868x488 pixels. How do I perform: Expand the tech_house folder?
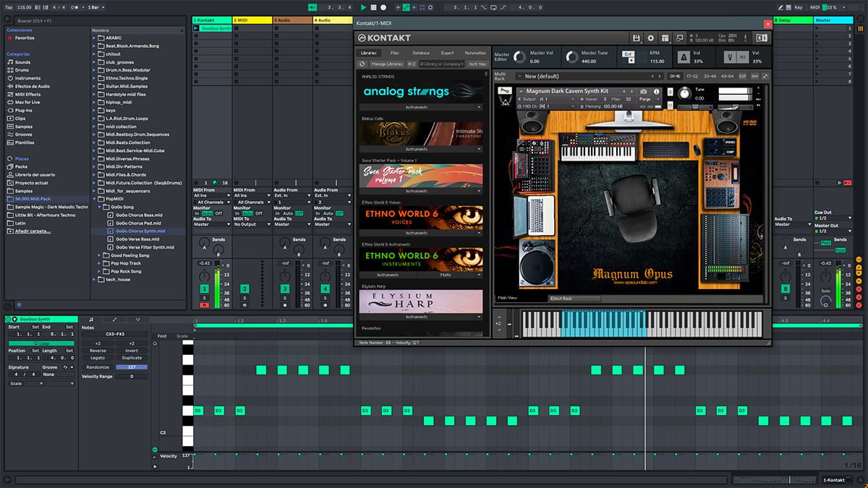click(95, 280)
